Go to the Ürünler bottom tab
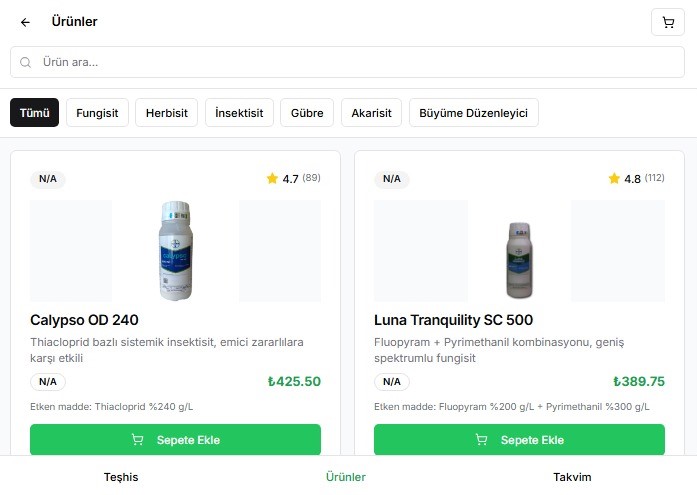The width and height of the screenshot is (697, 495). pos(346,477)
